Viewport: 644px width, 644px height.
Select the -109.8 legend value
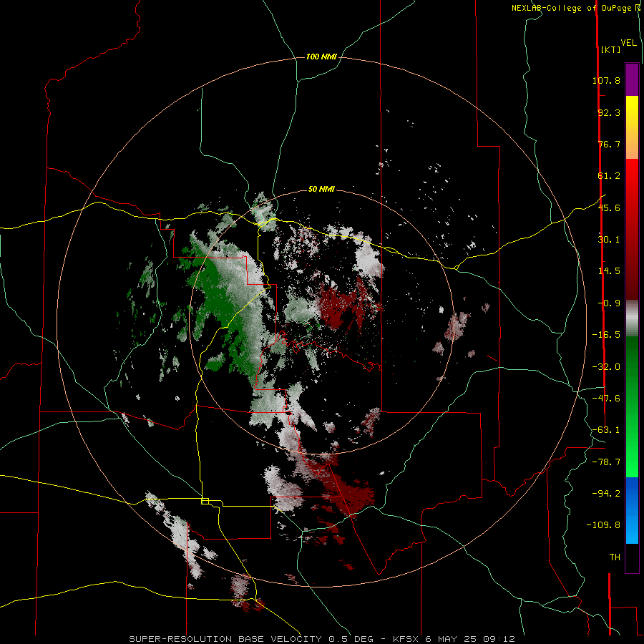tap(603, 525)
